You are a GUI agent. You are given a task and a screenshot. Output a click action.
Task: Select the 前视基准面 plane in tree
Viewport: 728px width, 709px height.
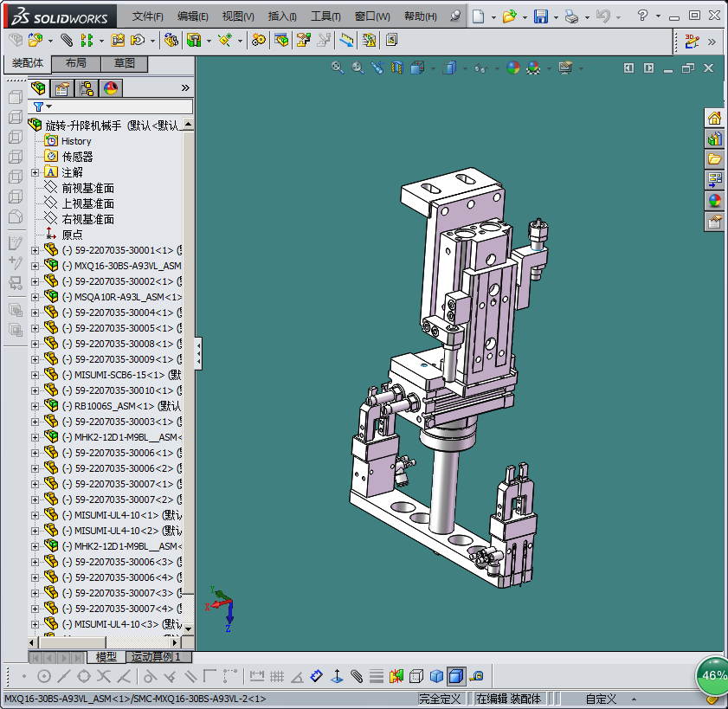tap(87, 188)
